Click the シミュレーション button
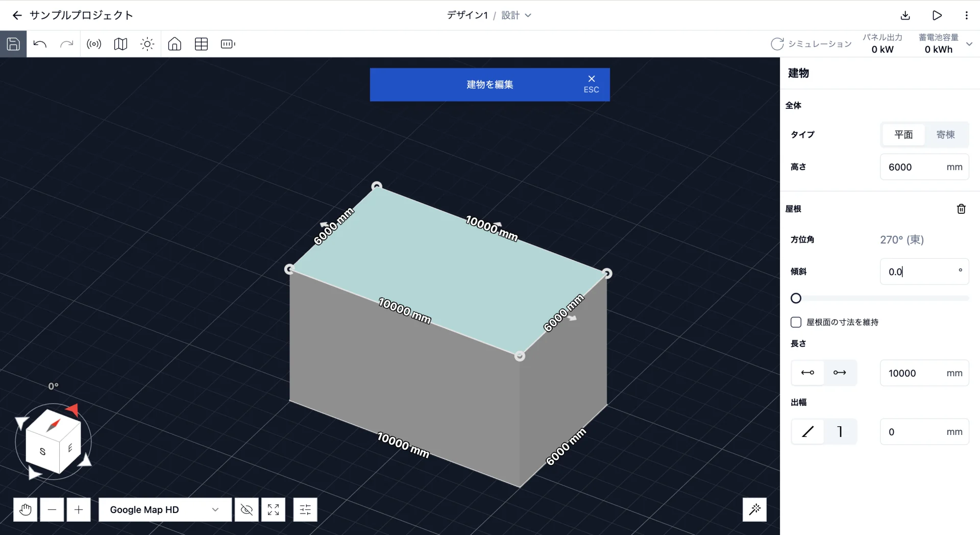Image resolution: width=980 pixels, height=535 pixels. (811, 44)
